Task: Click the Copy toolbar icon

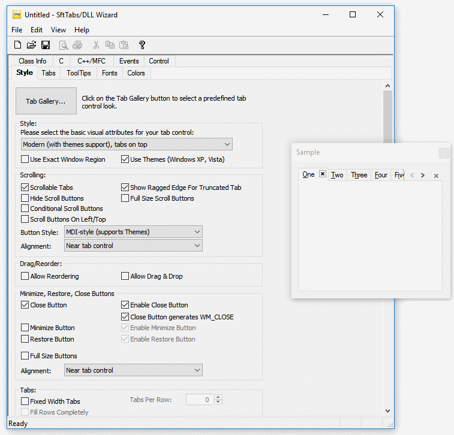Action: (x=110, y=45)
